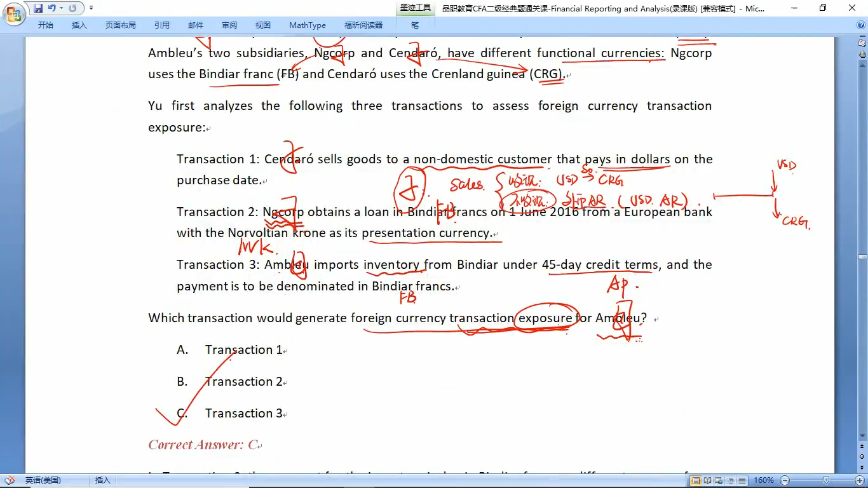Click '(CRG)' after Crenland guinea
The height and width of the screenshot is (488, 868).
546,74
